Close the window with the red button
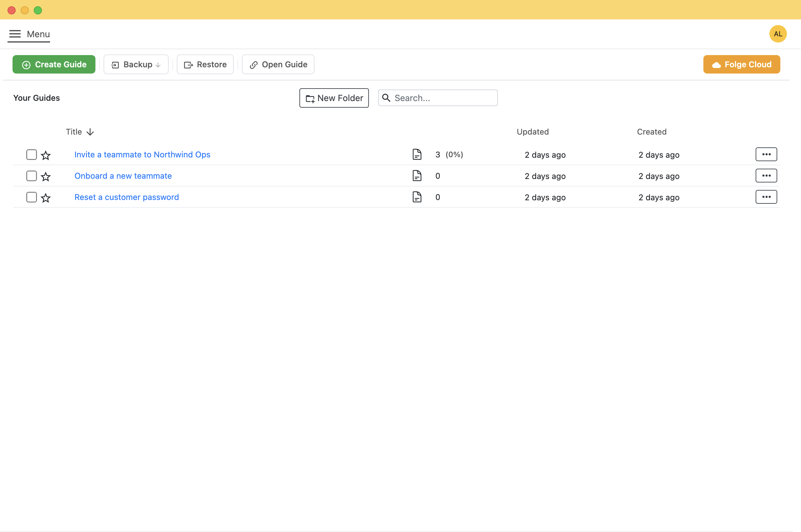 [12, 10]
